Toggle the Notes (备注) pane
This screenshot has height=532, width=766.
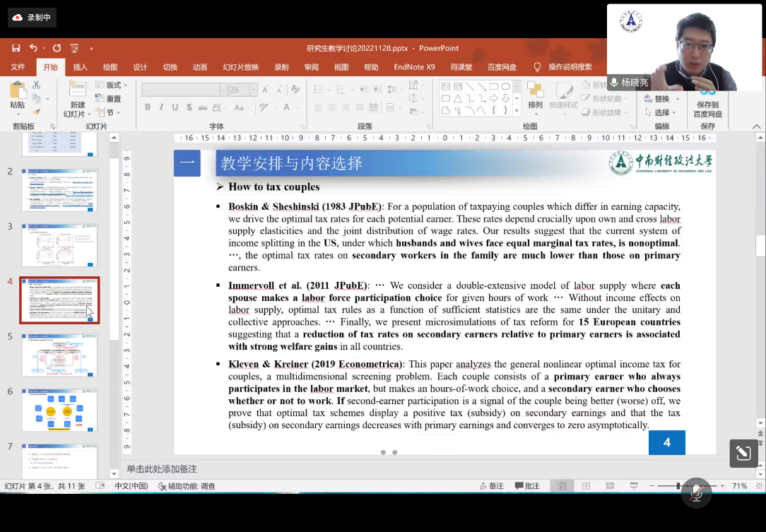click(x=491, y=486)
